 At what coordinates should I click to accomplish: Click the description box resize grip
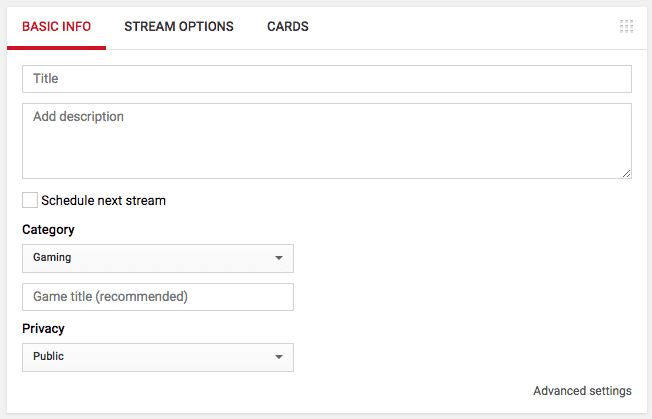click(x=626, y=173)
